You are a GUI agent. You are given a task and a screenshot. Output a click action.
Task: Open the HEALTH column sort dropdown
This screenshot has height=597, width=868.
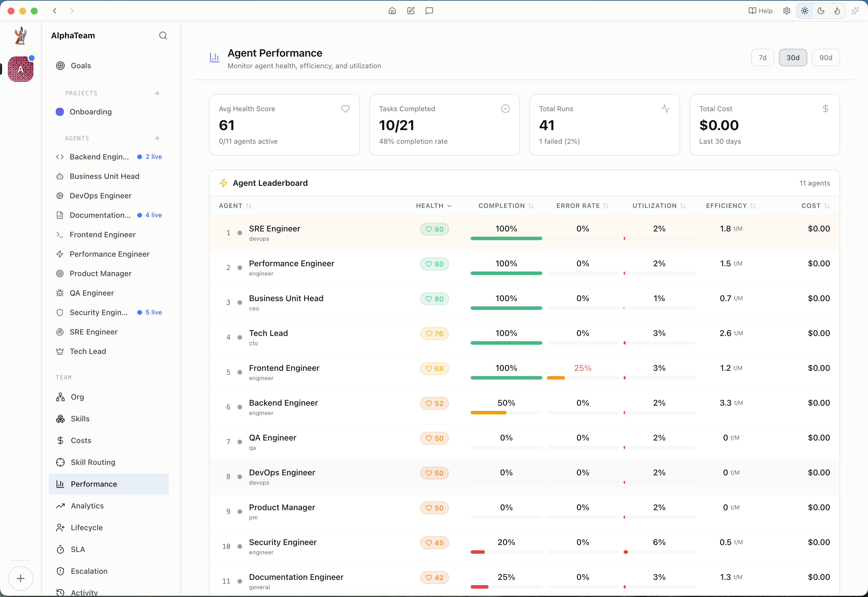coord(433,206)
